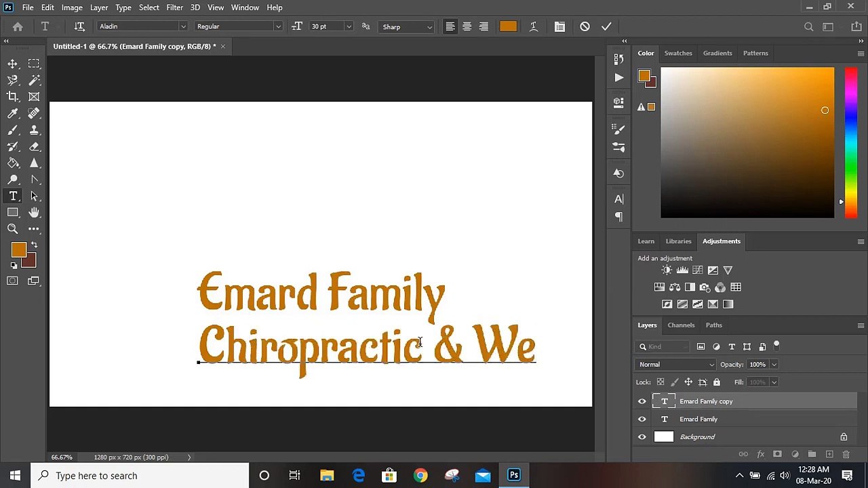Switch to the Paths tab
Viewport: 868px width, 488px height.
pos(713,325)
